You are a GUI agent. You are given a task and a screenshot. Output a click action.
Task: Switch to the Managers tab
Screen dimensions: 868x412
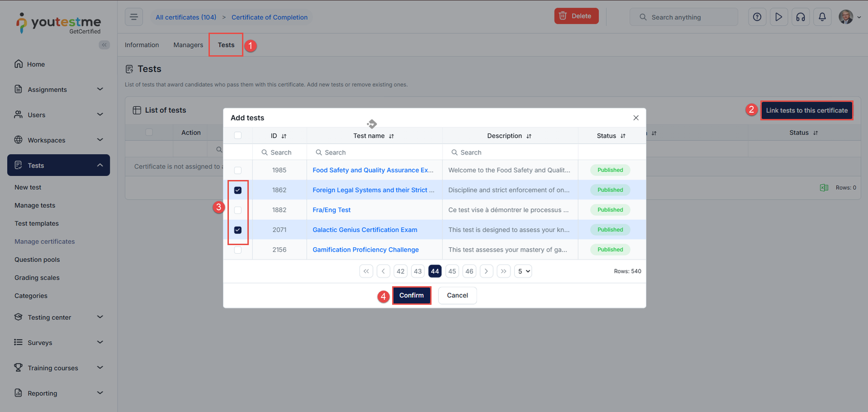pyautogui.click(x=188, y=45)
